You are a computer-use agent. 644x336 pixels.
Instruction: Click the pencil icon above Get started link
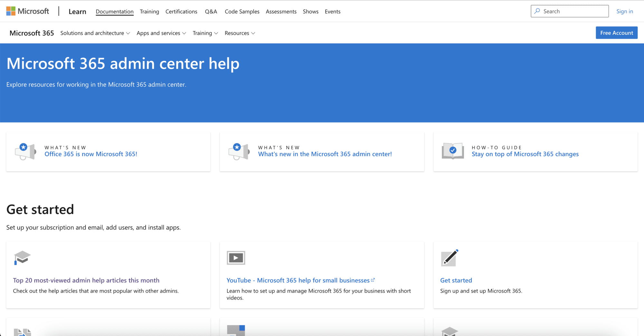click(x=450, y=258)
